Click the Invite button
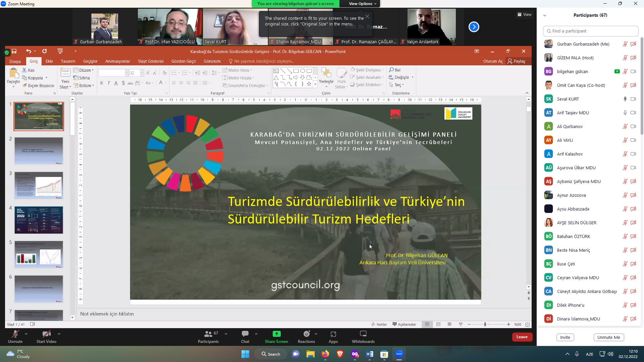Screen dimensions: 644x362 tap(565, 337)
